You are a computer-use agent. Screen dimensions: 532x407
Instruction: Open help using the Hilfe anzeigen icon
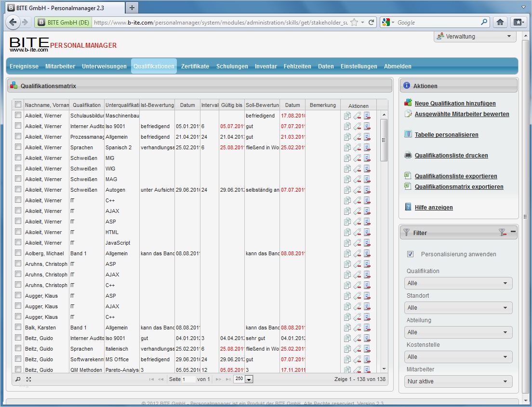(409, 207)
